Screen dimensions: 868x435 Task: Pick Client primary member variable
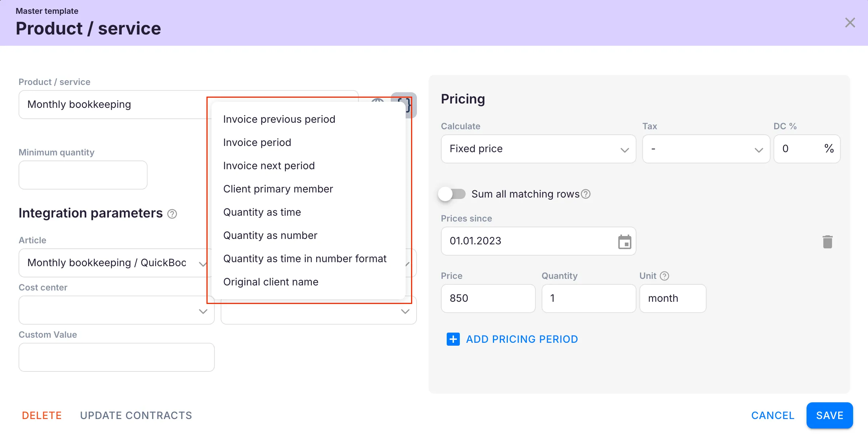click(x=278, y=189)
